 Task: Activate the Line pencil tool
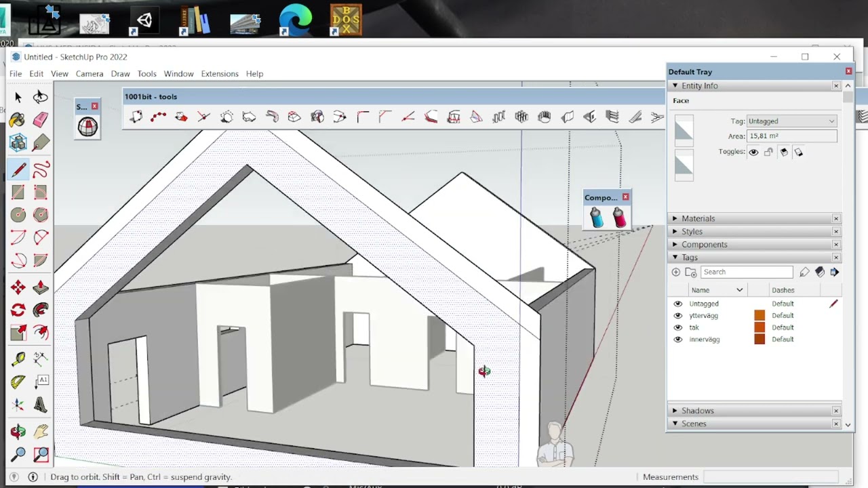(18, 169)
